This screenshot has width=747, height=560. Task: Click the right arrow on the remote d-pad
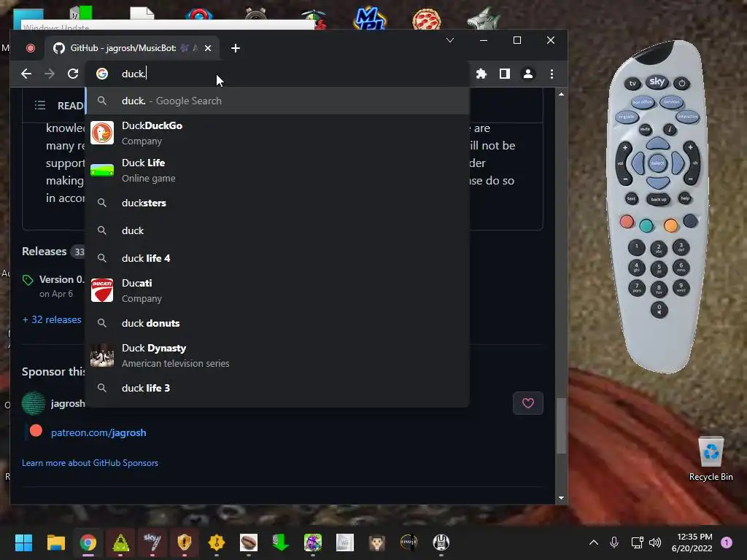678,163
